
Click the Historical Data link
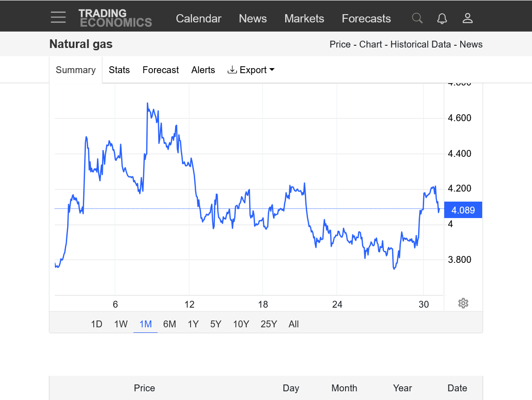pyautogui.click(x=421, y=44)
